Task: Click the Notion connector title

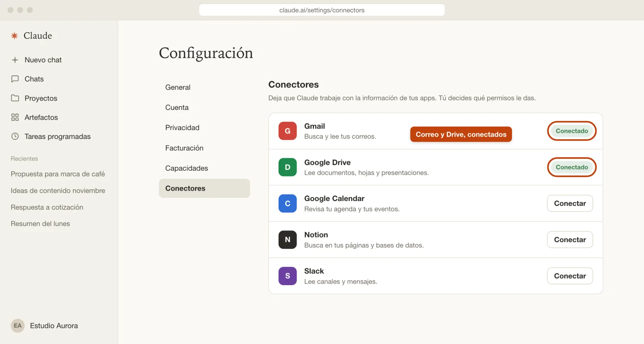Action: click(316, 235)
